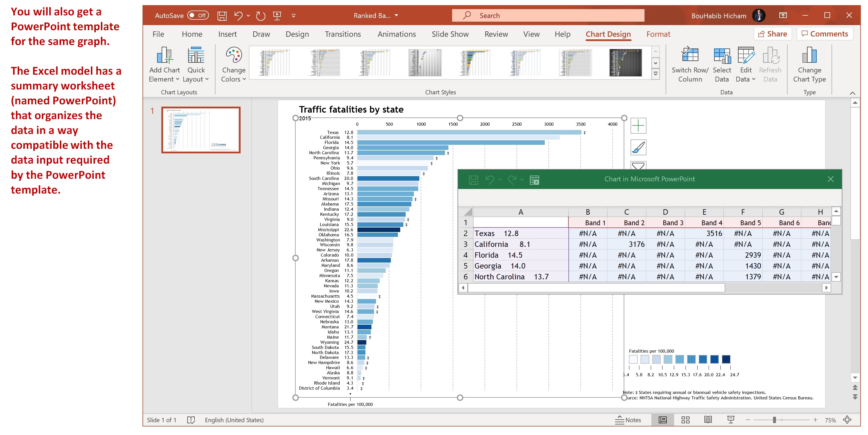The width and height of the screenshot is (868, 435).
Task: Expand Undo history dropdown arrow
Action: 248,15
